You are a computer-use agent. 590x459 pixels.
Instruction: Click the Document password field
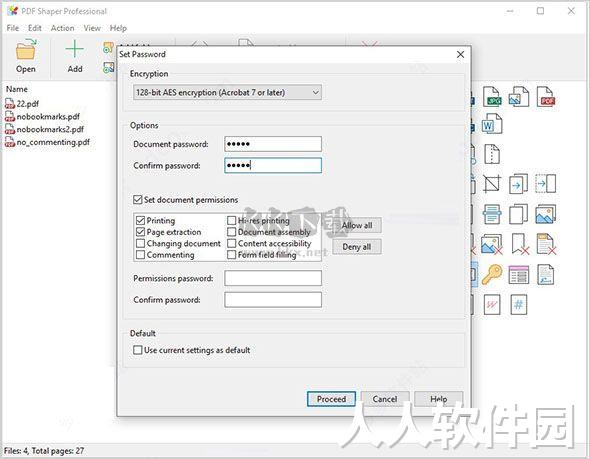[273, 144]
